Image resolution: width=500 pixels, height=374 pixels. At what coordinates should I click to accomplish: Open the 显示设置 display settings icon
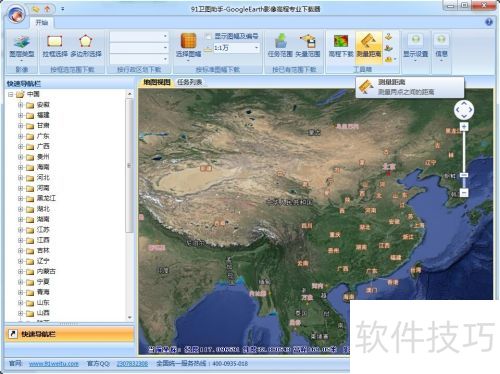click(416, 47)
